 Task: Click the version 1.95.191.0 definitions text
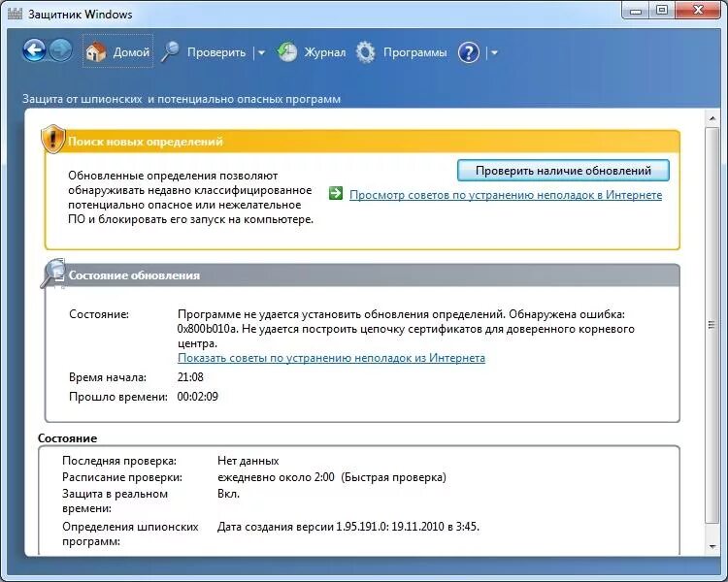348,527
